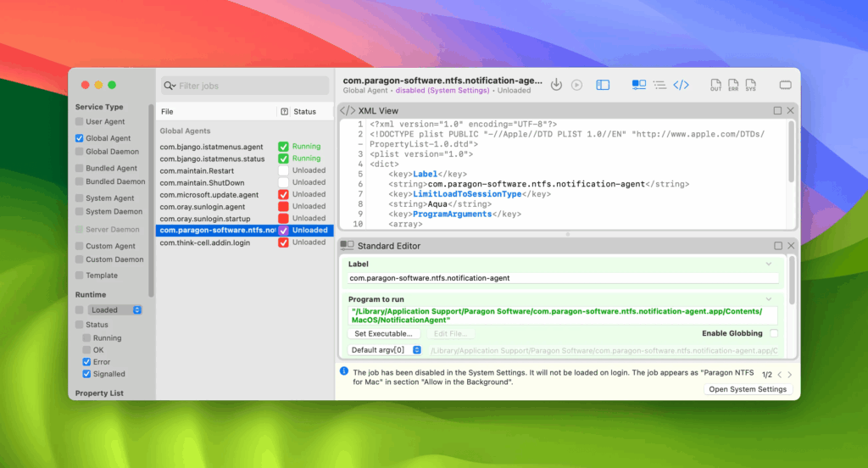This screenshot has height=468, width=868.
Task: Click the load job download-arrow icon
Action: pyautogui.click(x=556, y=85)
